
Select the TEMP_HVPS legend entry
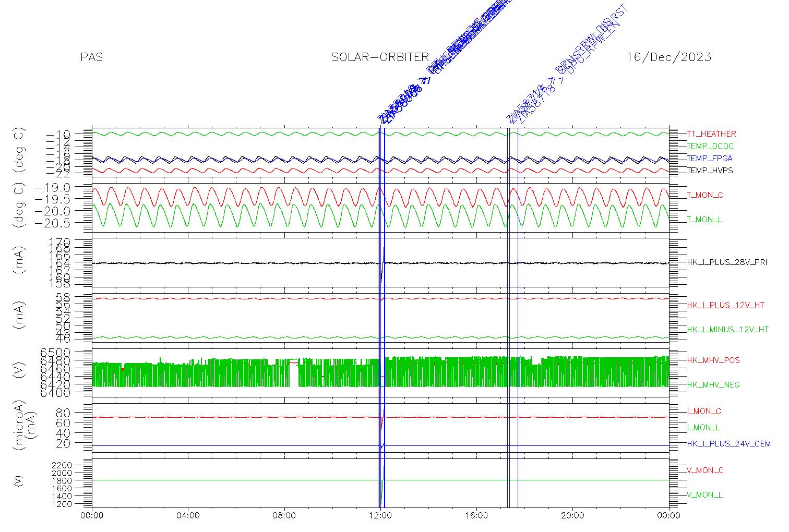[x=710, y=171]
